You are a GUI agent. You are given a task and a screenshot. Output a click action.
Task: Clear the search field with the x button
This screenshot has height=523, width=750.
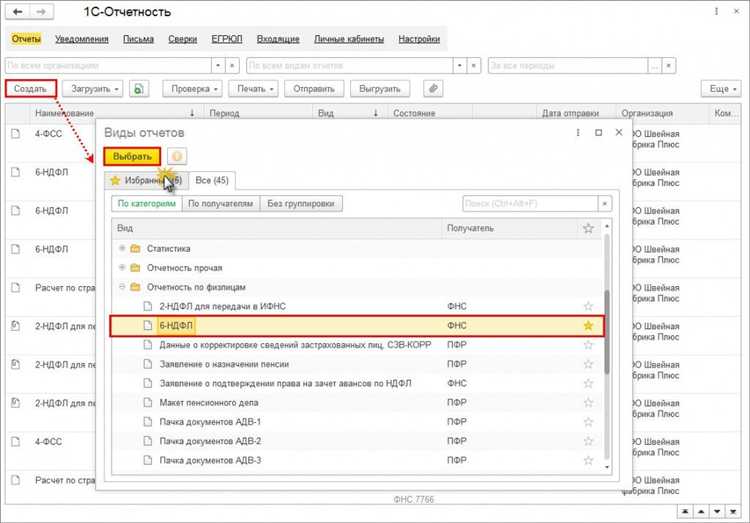[x=605, y=204]
